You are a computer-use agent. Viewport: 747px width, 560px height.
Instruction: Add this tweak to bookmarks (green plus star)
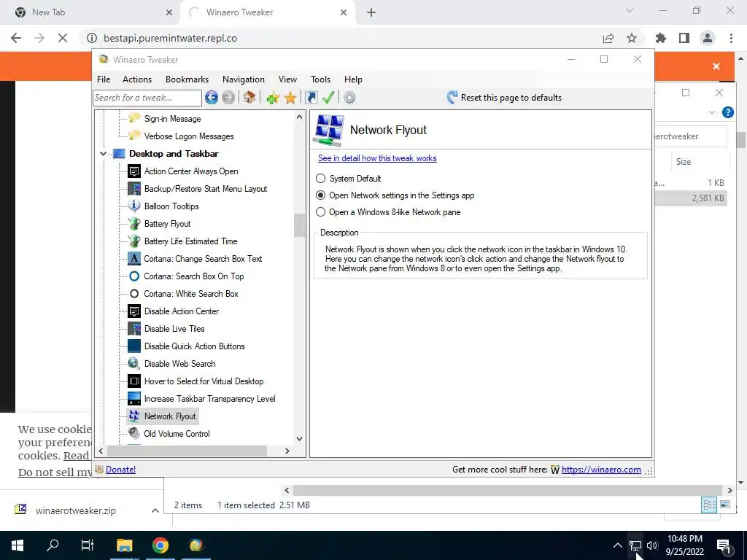pyautogui.click(x=273, y=98)
